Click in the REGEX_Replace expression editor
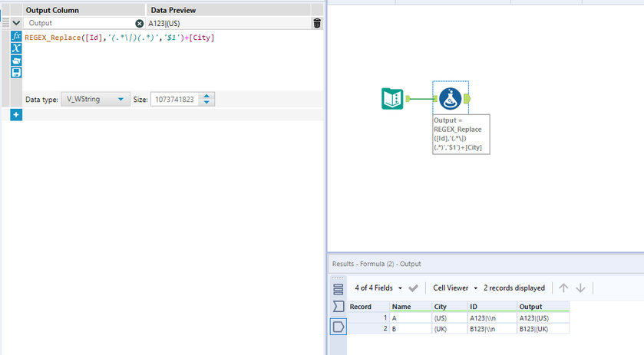644x355 pixels. tap(173, 60)
